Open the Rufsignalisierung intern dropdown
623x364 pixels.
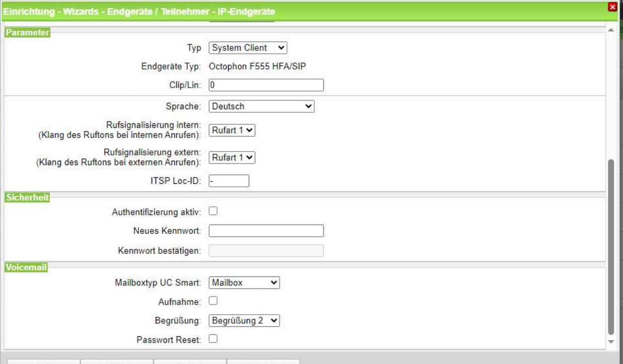tap(232, 130)
